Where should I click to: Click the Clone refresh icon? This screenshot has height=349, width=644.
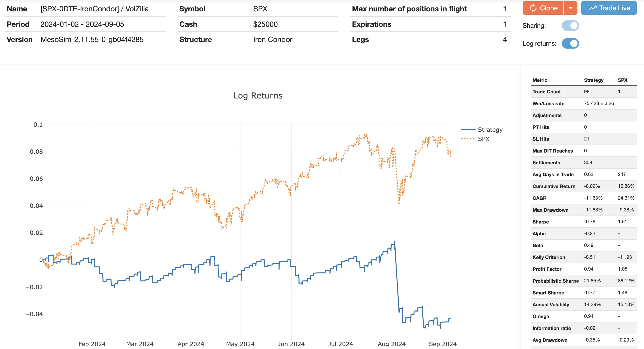[533, 8]
